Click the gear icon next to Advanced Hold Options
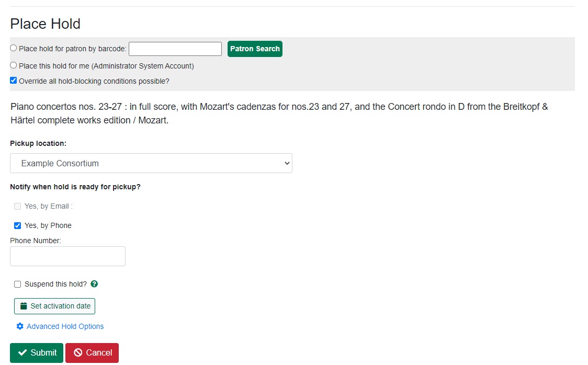 click(x=20, y=326)
